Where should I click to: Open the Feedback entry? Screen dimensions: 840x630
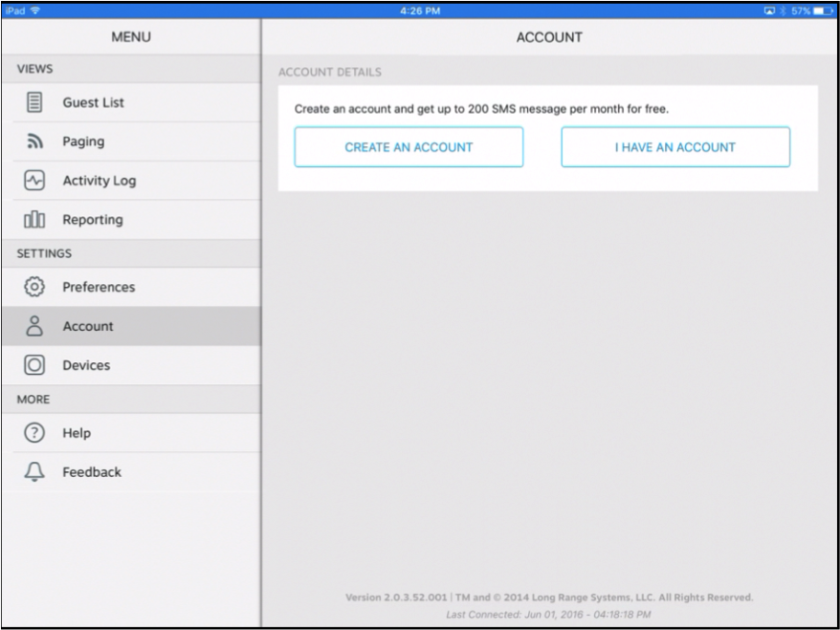pyautogui.click(x=132, y=471)
